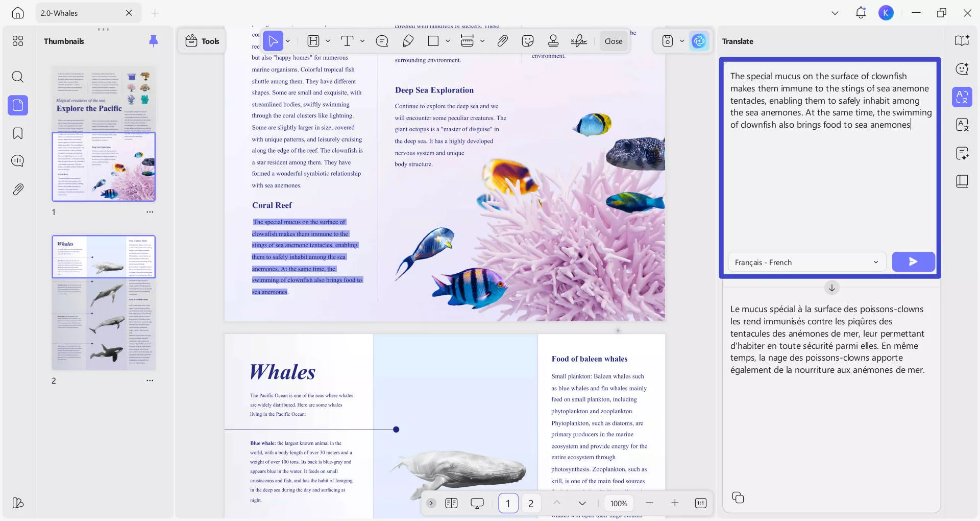Toggle the pin on Thumbnails panel

[x=153, y=41]
